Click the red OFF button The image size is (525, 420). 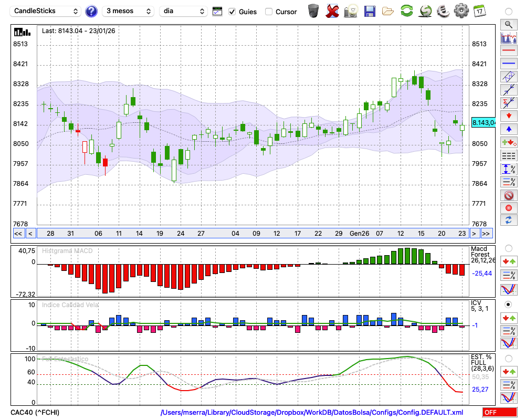click(499, 413)
